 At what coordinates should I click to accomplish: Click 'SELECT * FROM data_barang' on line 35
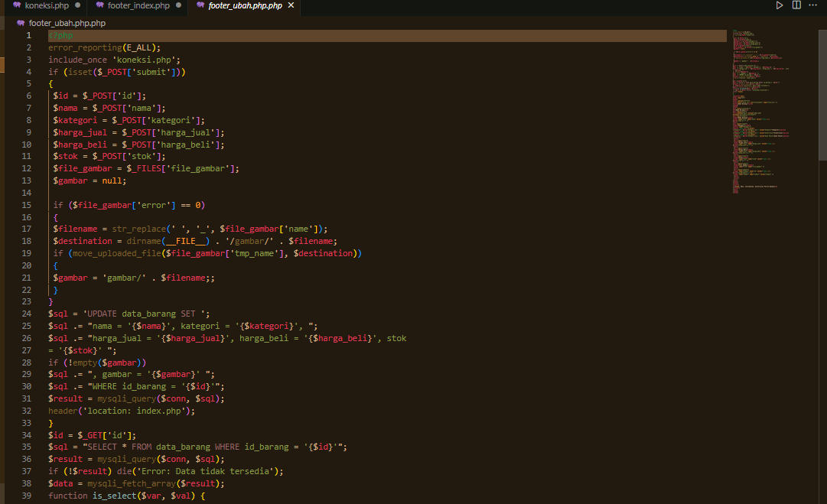(148, 447)
